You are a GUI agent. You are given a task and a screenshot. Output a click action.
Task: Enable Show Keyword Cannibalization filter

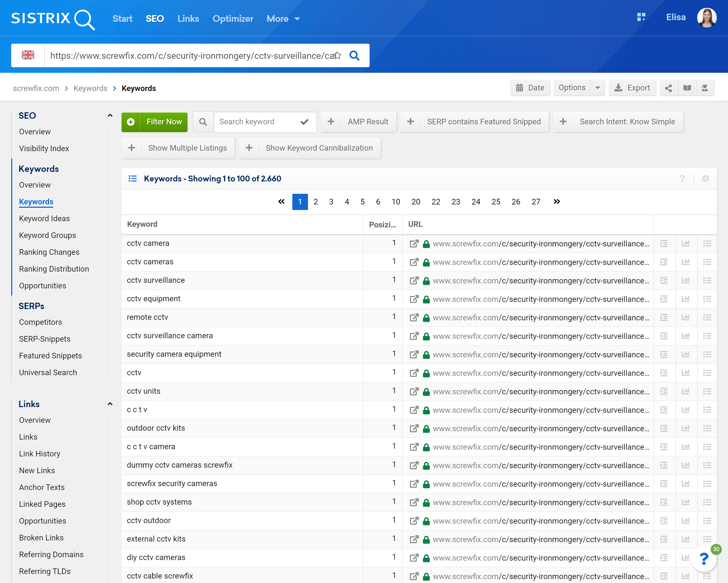pyautogui.click(x=310, y=148)
